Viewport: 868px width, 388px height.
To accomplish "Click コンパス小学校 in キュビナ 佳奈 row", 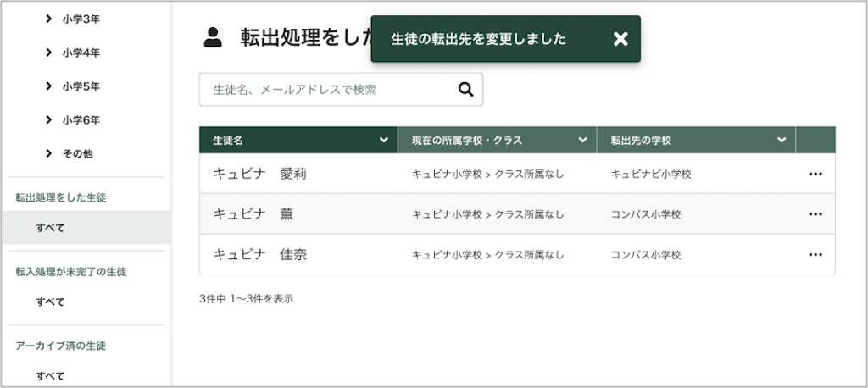I will (x=646, y=255).
